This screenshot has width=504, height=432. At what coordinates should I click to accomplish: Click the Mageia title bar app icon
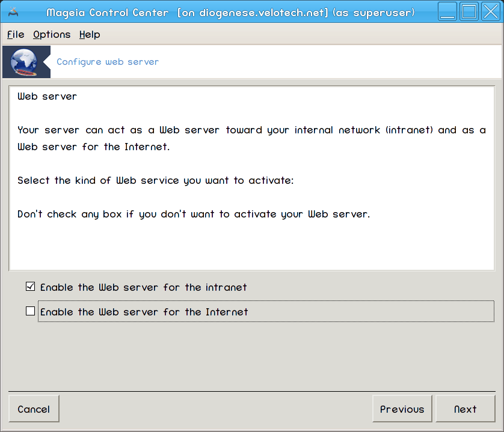point(13,12)
